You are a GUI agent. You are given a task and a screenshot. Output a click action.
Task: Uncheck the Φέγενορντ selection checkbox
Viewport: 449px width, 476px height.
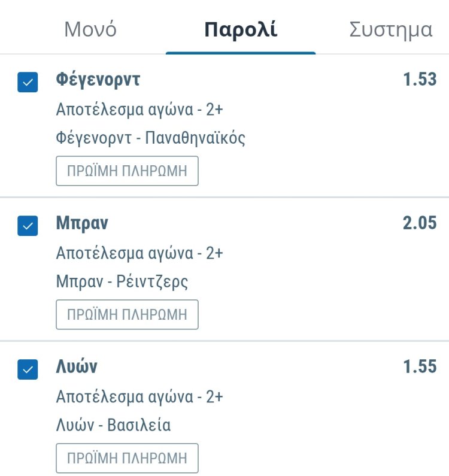(x=28, y=82)
